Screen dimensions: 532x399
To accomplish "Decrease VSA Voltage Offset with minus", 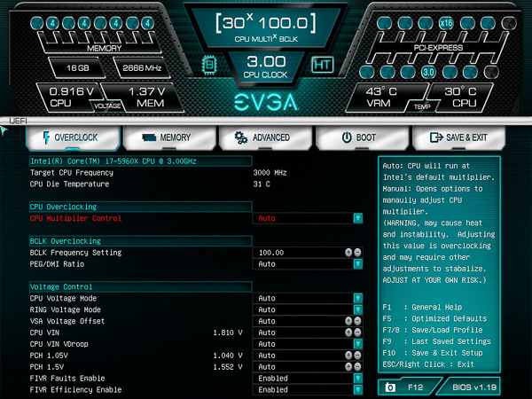I will pos(357,321).
